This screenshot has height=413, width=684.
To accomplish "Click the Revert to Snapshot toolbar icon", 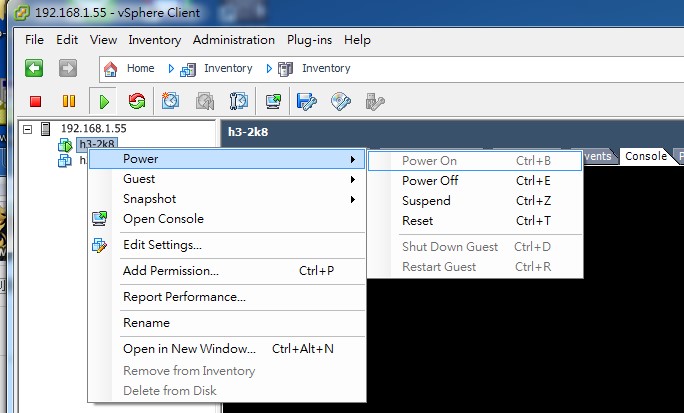I will [205, 101].
